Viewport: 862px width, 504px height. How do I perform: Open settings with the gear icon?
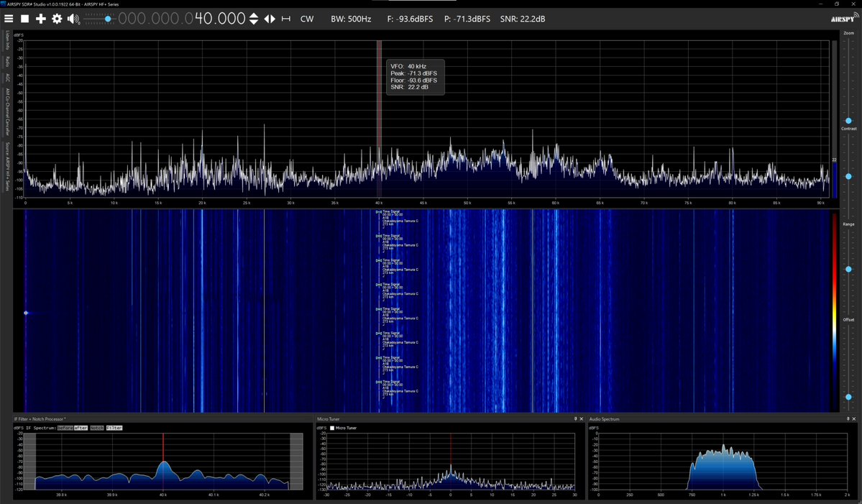[57, 19]
